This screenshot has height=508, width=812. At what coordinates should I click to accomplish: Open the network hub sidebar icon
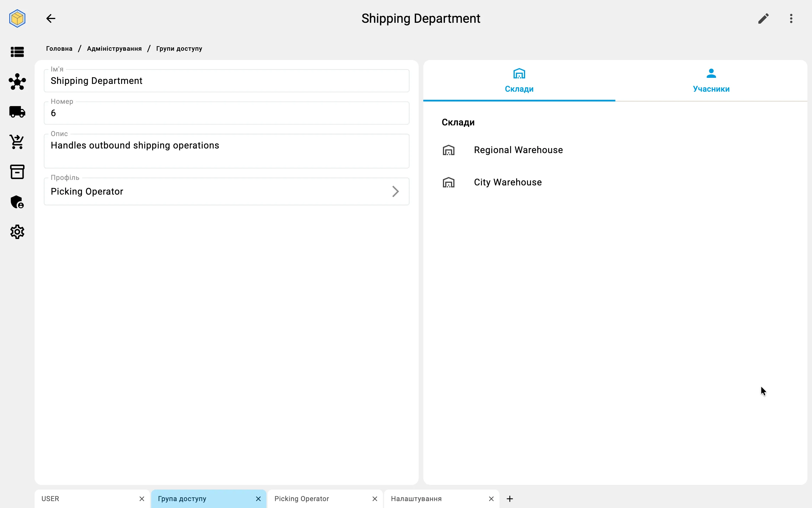(x=17, y=82)
